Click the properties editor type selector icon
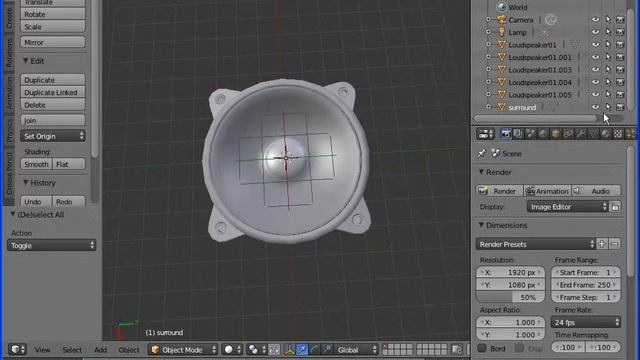The image size is (640, 360). tap(485, 134)
